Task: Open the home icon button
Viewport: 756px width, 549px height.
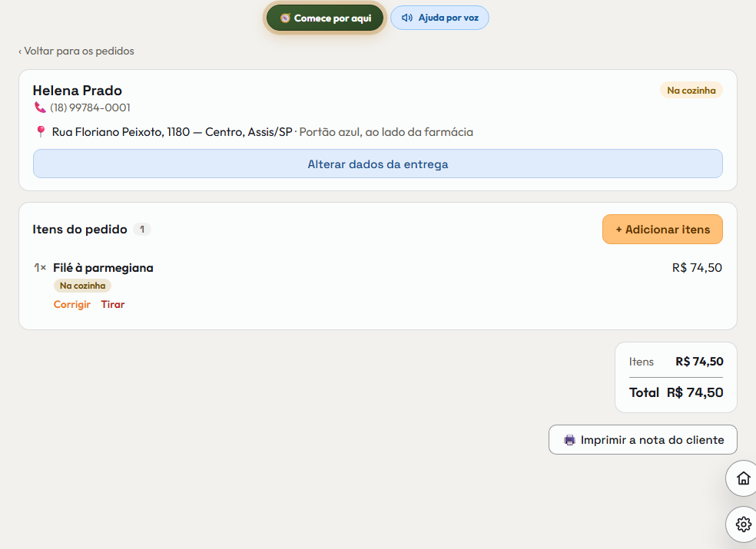Action: [743, 478]
